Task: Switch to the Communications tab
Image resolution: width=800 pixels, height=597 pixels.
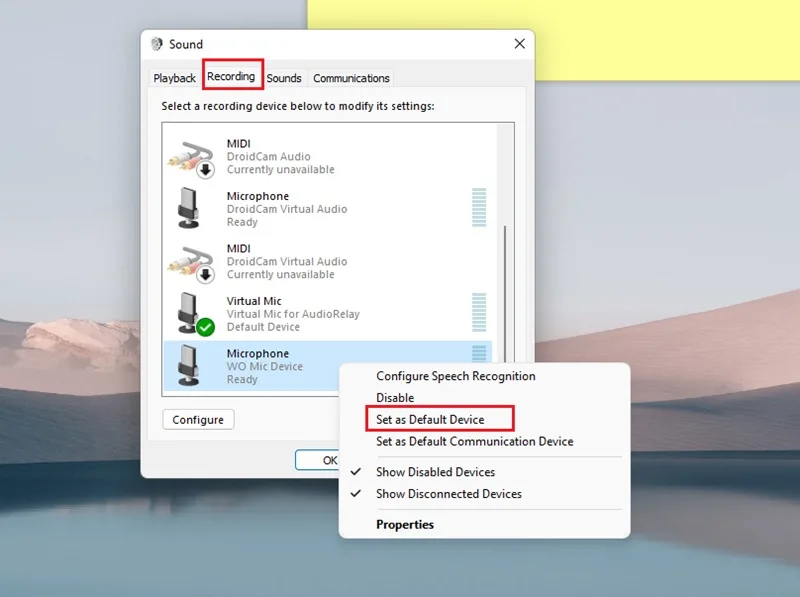Action: click(351, 78)
